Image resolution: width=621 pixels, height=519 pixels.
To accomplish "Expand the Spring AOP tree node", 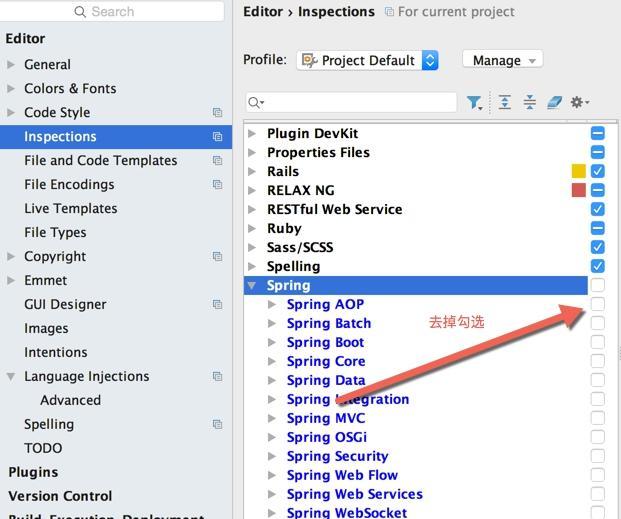I will tap(272, 305).
